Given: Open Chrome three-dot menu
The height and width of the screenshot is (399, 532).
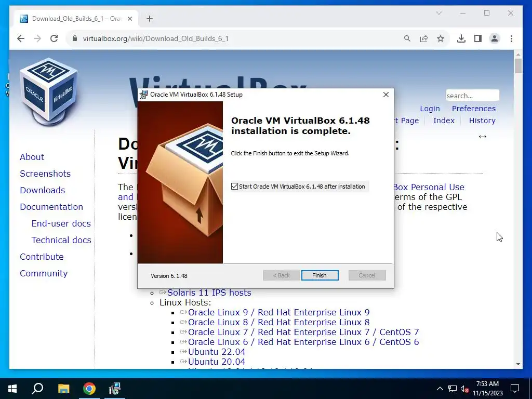Looking at the screenshot, I should tap(511, 38).
